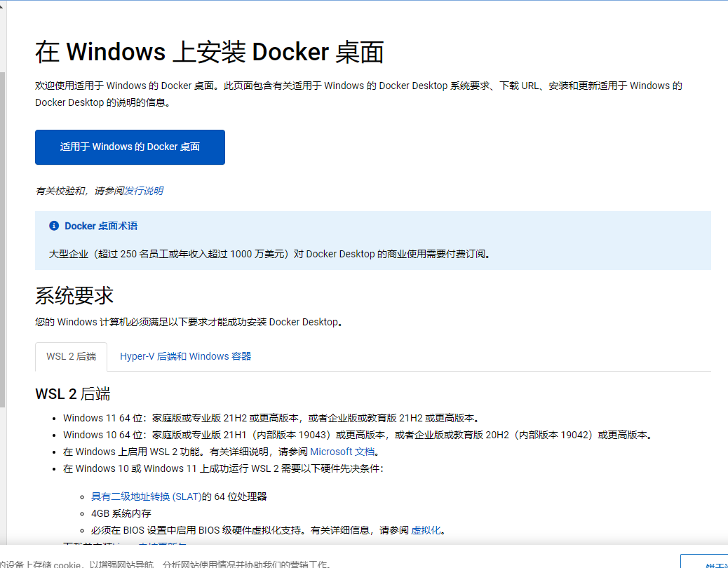Open the 虚拟化 link
The image size is (728, 568).
point(426,530)
